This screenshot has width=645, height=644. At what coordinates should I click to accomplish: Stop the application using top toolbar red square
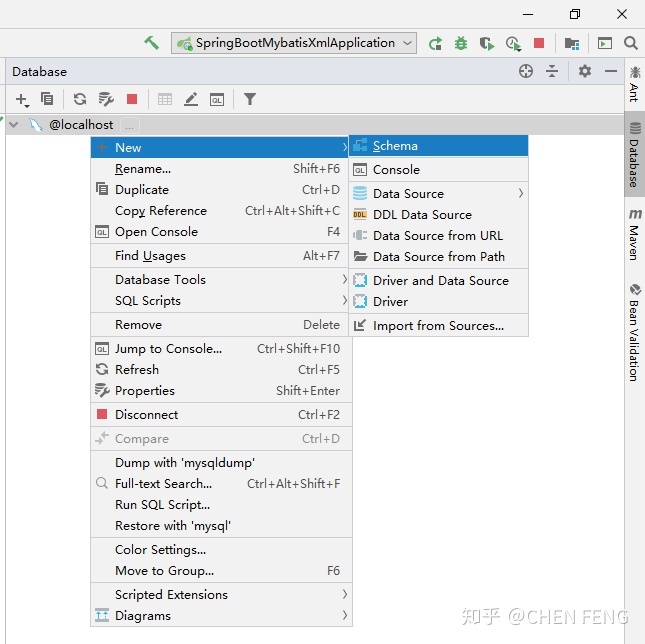click(x=539, y=43)
